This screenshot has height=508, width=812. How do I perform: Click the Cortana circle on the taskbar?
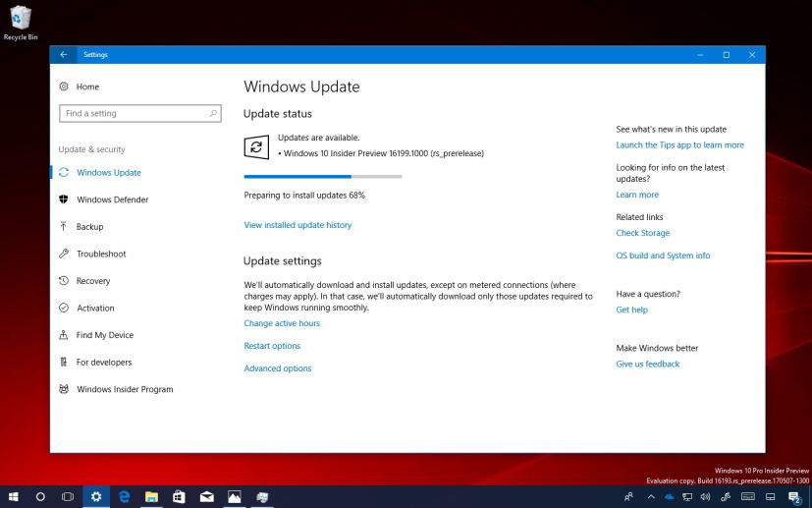[x=40, y=497]
